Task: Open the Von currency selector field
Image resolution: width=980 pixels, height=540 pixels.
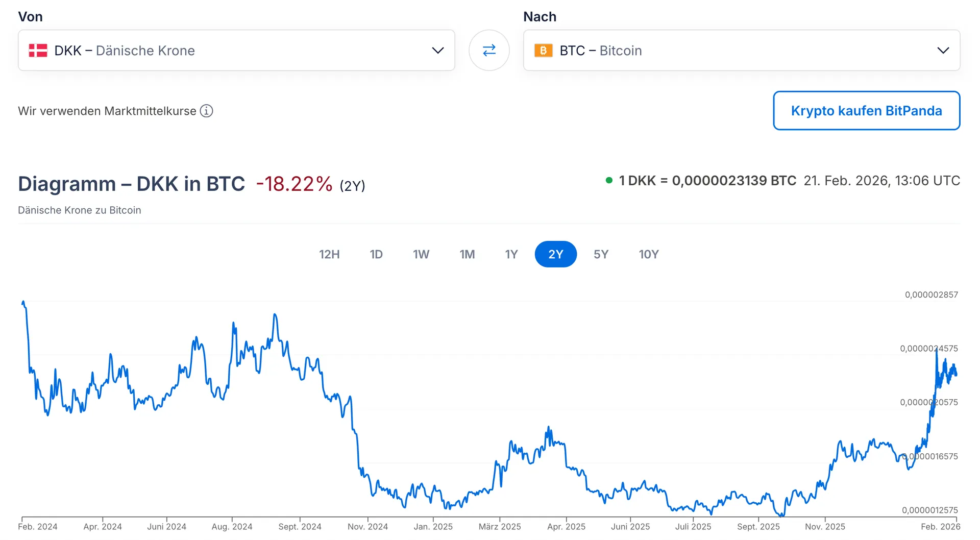Action: pyautogui.click(x=236, y=51)
